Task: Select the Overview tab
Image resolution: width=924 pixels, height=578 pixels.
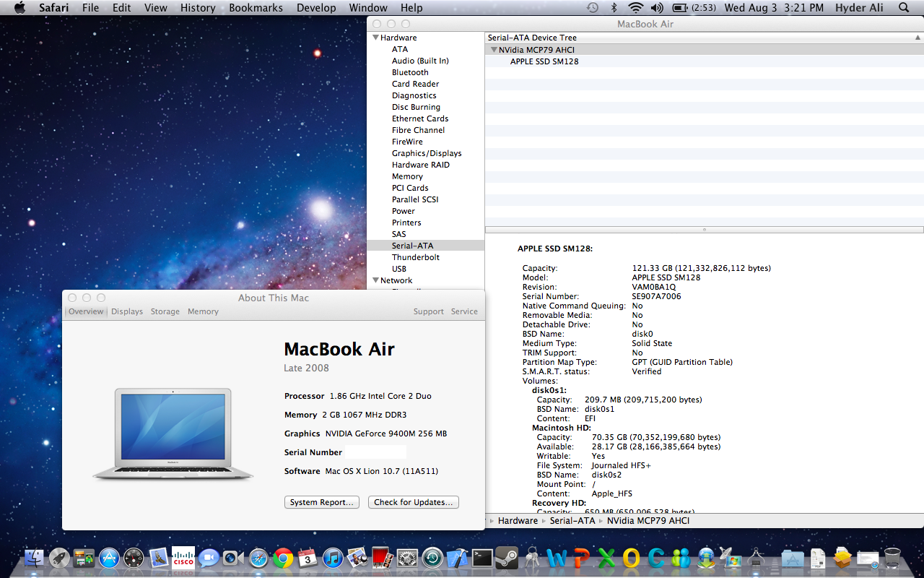Action: click(86, 311)
